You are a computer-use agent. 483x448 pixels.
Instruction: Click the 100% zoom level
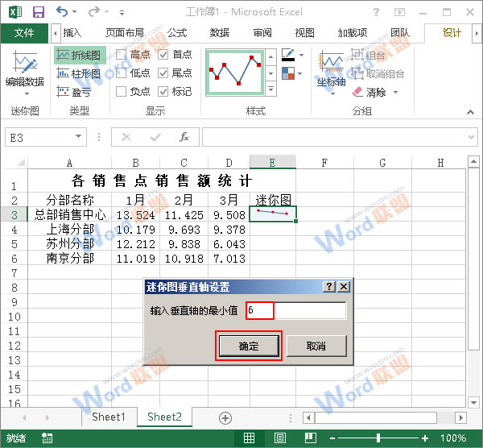(452, 438)
